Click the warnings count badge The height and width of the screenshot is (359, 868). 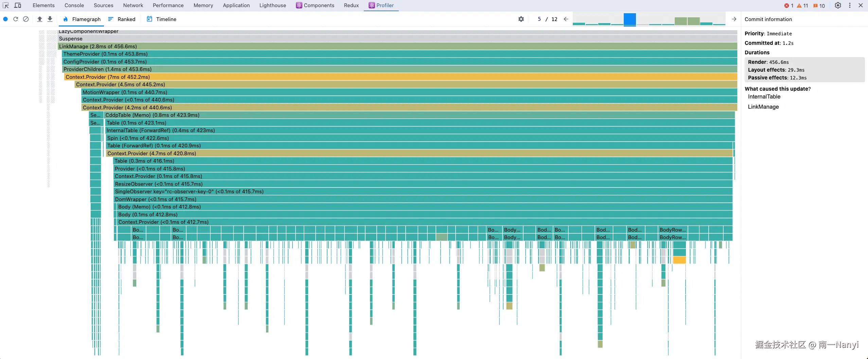tap(802, 5)
